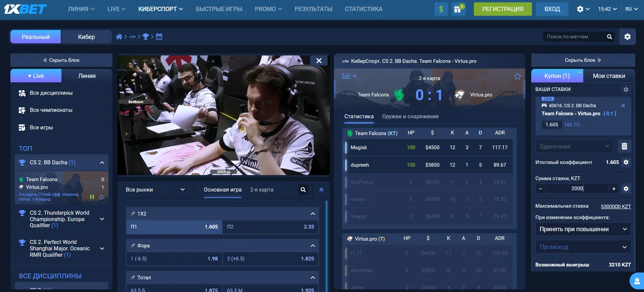Increase stake with plus button

[x=614, y=189]
